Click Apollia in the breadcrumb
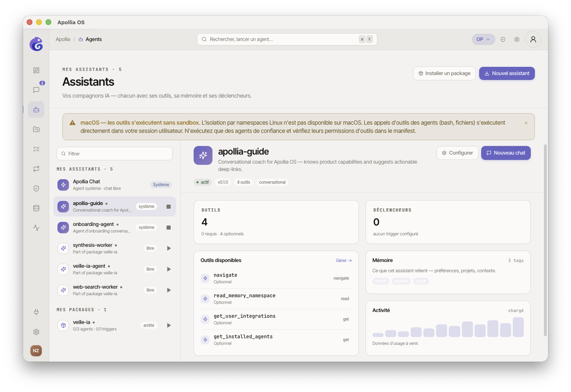Screen dimensions: 571x392 (x=63, y=39)
